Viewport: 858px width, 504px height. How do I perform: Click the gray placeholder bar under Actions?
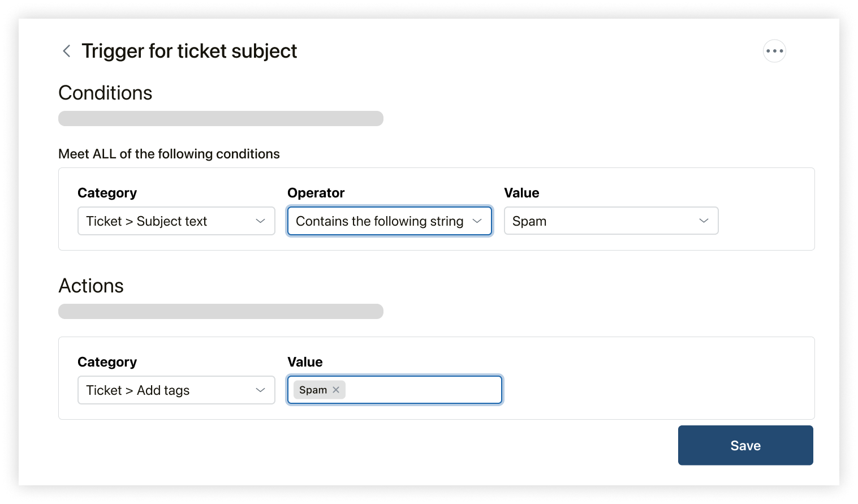[x=221, y=311]
